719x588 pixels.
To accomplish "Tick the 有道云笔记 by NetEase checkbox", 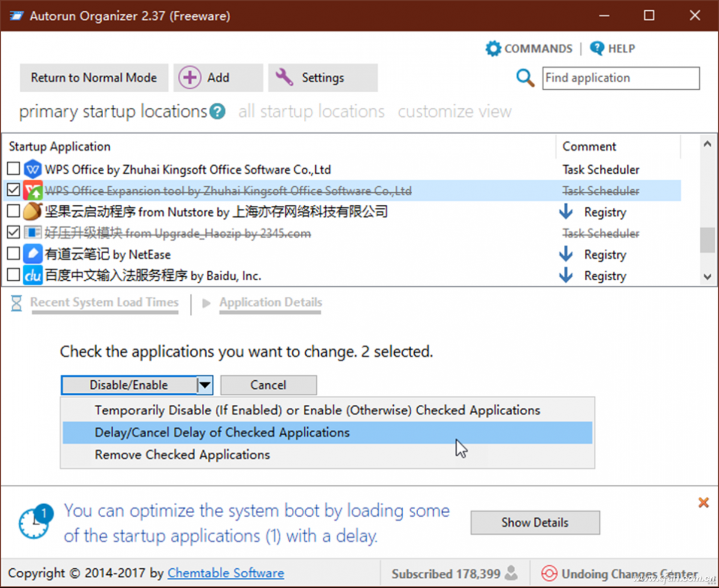I will 13,254.
